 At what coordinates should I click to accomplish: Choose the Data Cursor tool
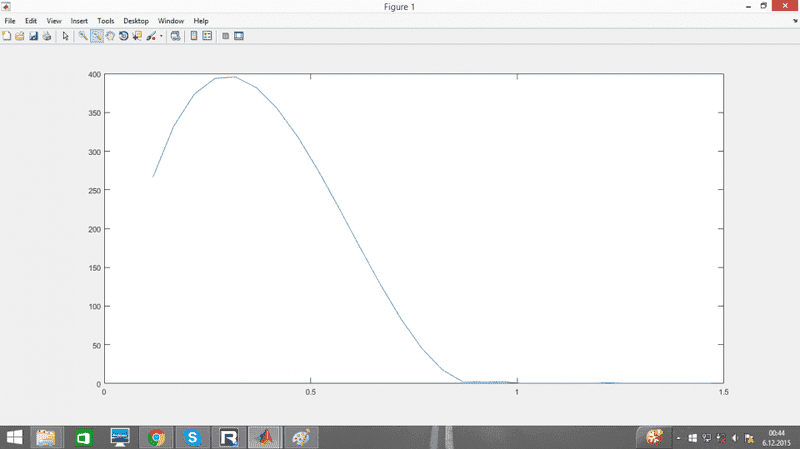[137, 36]
